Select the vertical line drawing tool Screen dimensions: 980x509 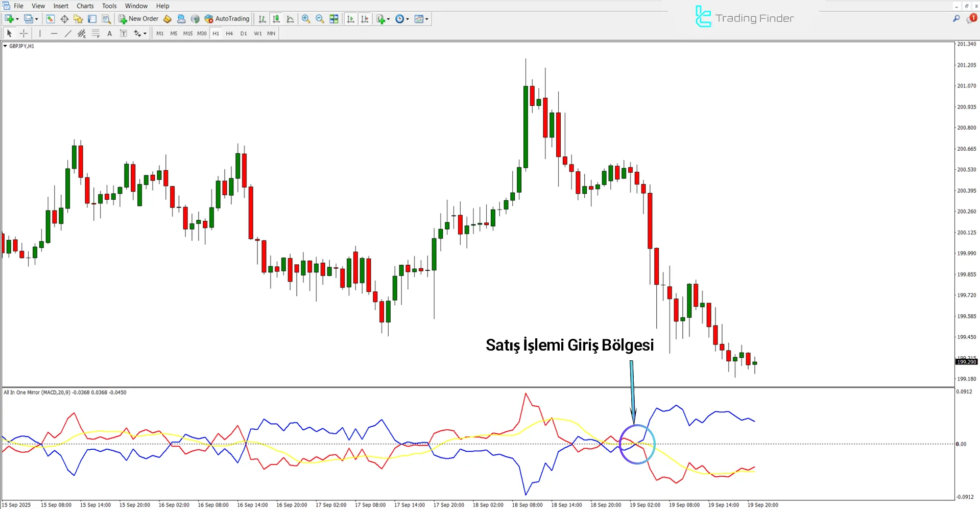click(x=40, y=34)
